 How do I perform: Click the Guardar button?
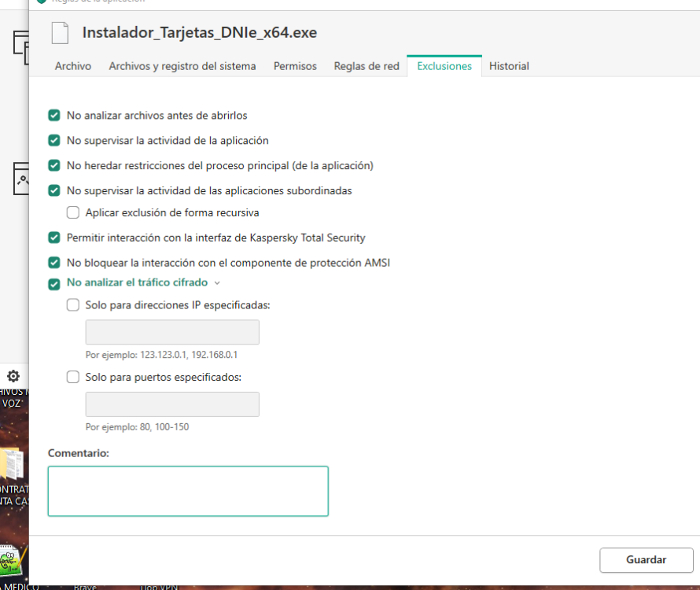646,560
